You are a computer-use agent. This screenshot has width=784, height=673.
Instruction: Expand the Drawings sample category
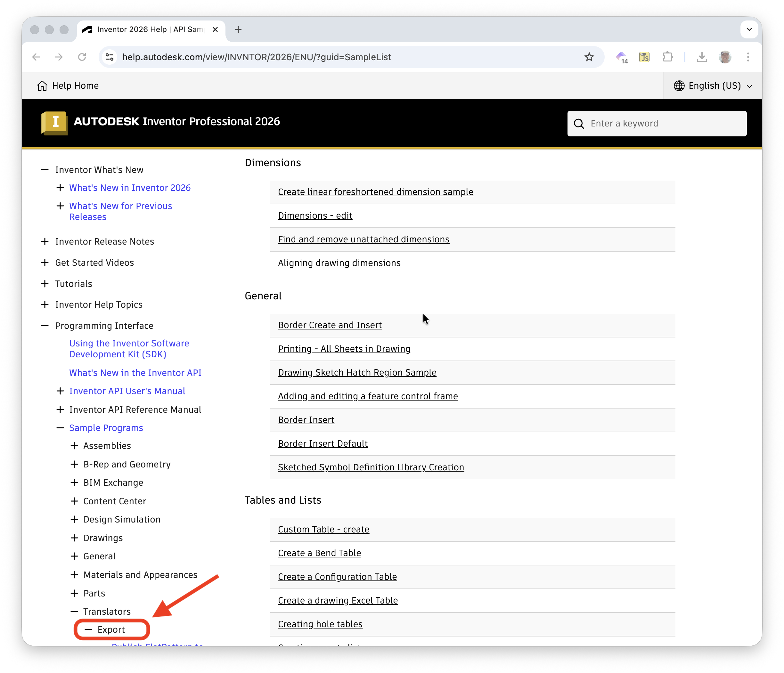[x=74, y=538]
